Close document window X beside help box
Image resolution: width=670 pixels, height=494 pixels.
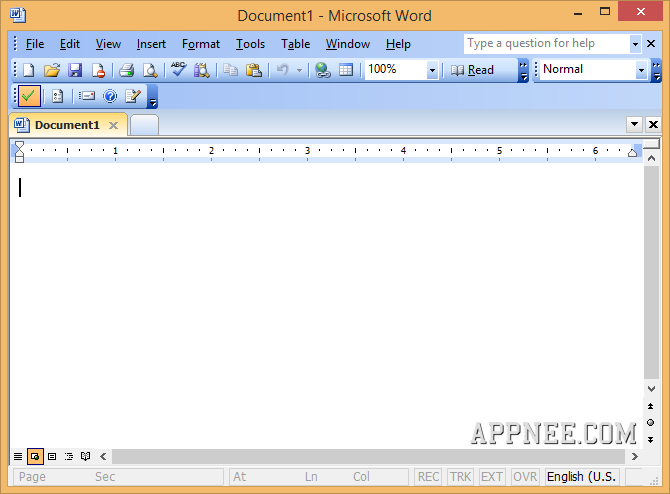point(651,44)
